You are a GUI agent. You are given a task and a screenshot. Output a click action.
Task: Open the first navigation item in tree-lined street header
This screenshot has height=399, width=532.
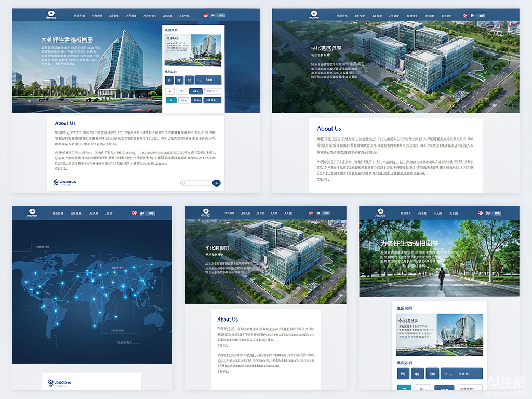(x=405, y=214)
